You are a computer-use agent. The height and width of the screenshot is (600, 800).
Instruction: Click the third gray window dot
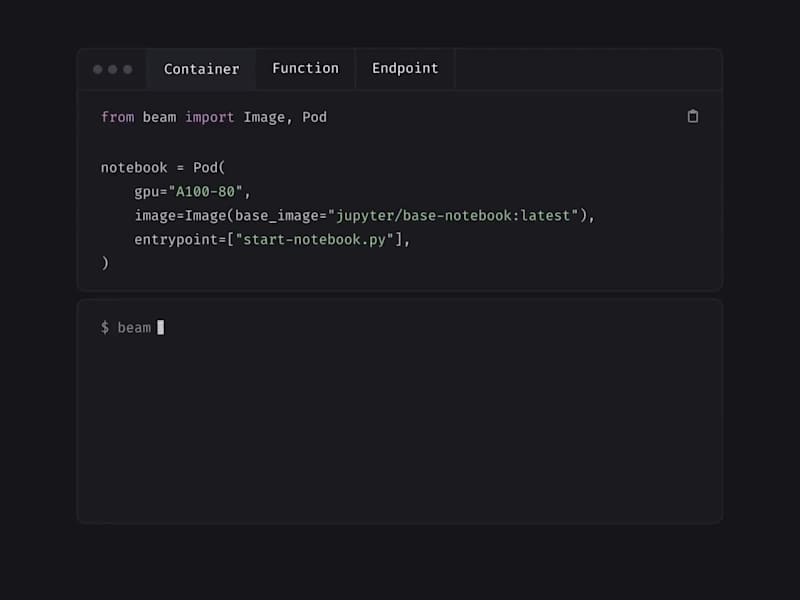(128, 69)
